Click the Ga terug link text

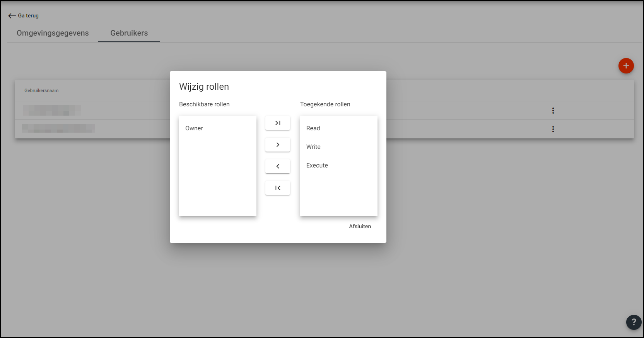pyautogui.click(x=28, y=16)
